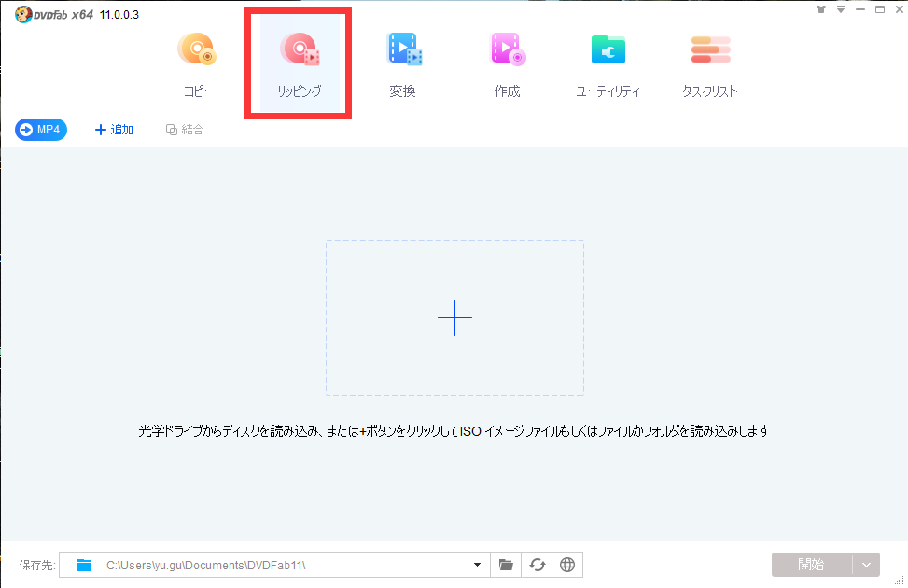Switch to the 変換 (Converter) module
The height and width of the screenshot is (588, 908).
click(x=403, y=64)
